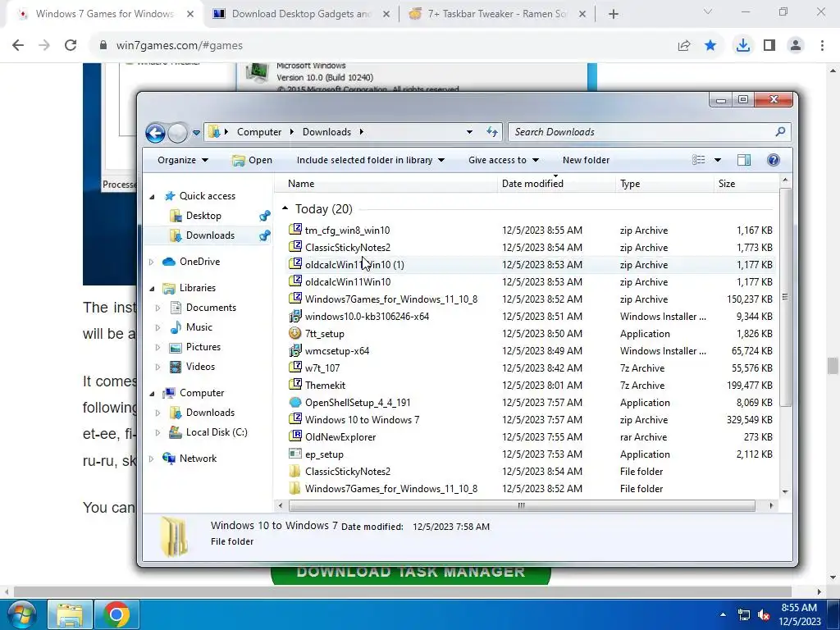The image size is (840, 630).
Task: Select the w7t_107 7z archive icon
Action: coord(295,367)
